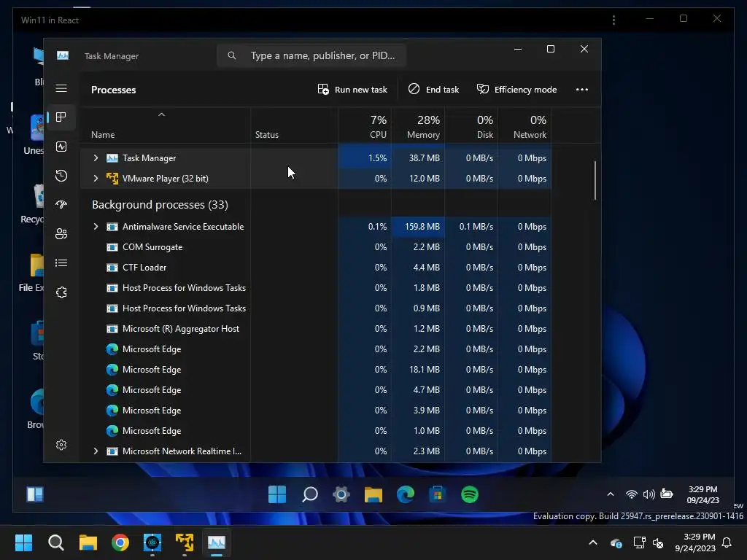Click inner taskbar Wi-Fi icon
Screen dimensions: 747x560
pos(631,494)
